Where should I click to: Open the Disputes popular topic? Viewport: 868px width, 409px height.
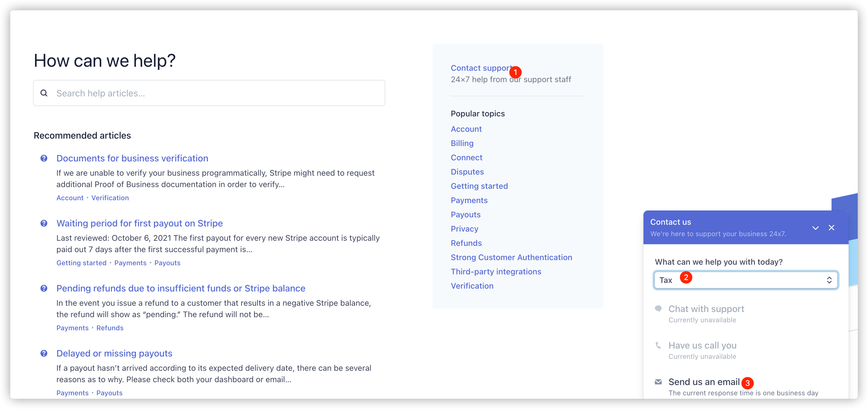(467, 172)
